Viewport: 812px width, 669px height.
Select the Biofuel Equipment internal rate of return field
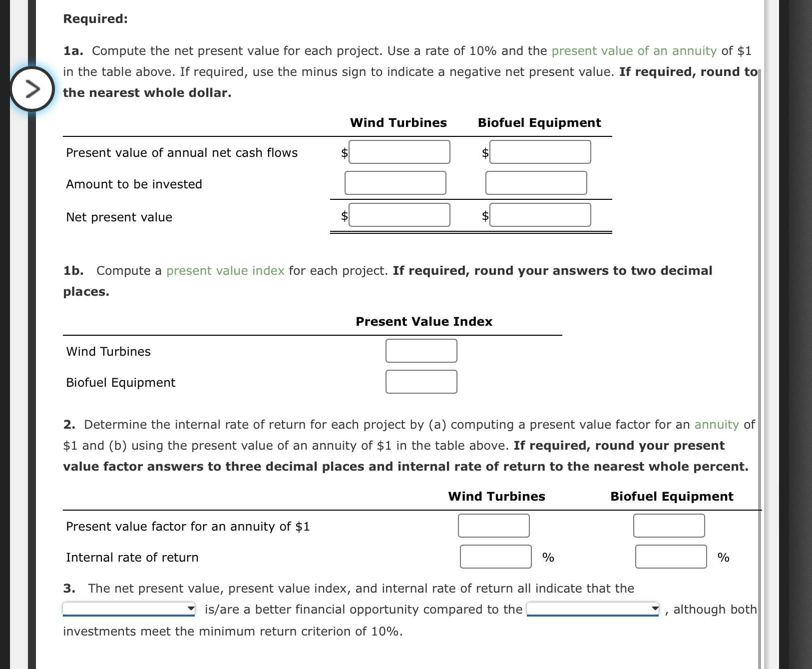tap(670, 557)
